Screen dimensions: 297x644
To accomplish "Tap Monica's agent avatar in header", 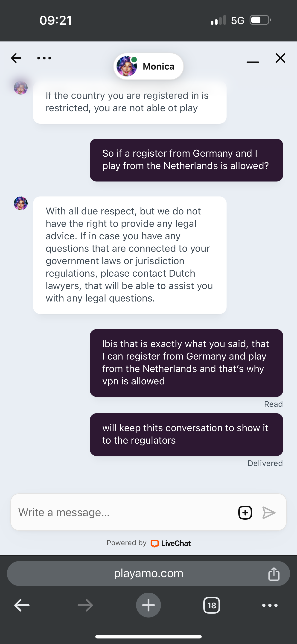I will (x=127, y=66).
